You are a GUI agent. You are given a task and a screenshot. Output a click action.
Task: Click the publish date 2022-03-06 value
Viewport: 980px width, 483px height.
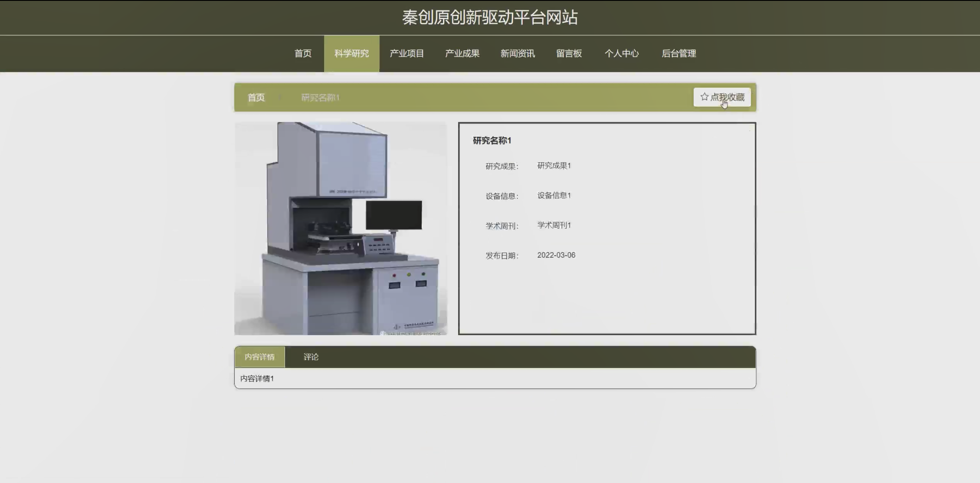point(556,255)
